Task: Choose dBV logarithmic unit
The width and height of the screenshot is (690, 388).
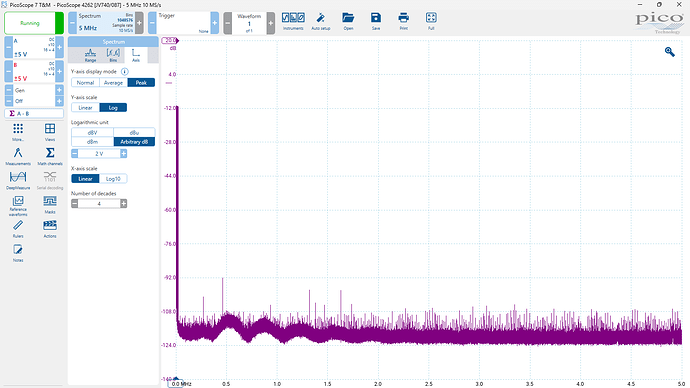Action: (92, 132)
